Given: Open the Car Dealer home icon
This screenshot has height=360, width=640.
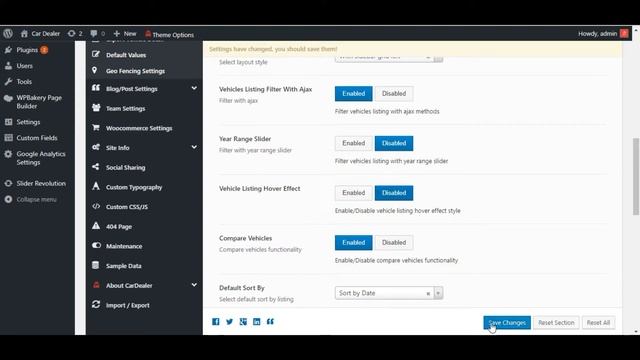Looking at the screenshot, I should tap(24, 33).
